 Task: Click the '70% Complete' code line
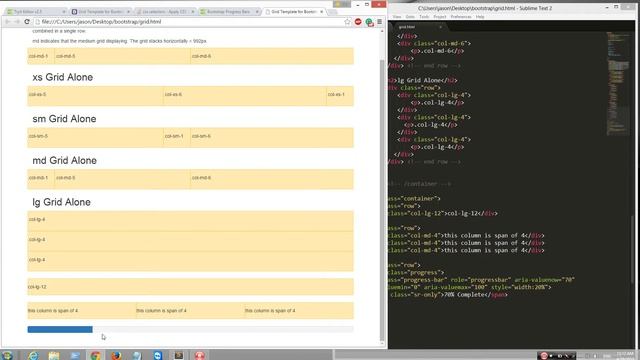[449, 294]
